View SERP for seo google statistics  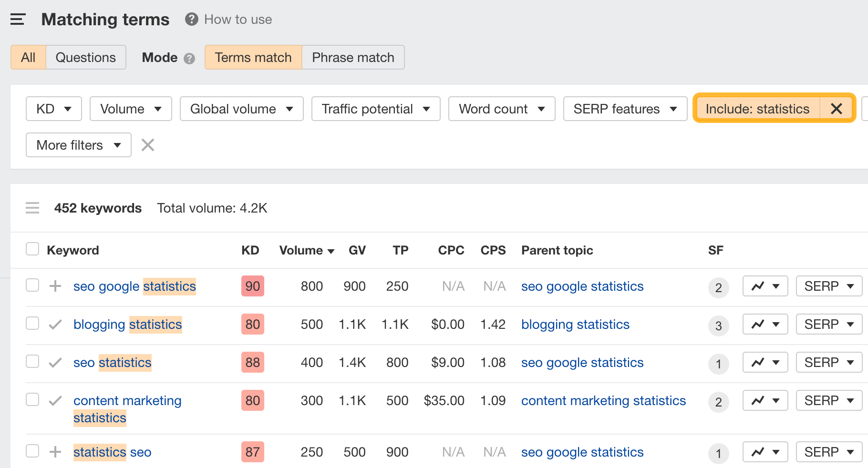828,286
